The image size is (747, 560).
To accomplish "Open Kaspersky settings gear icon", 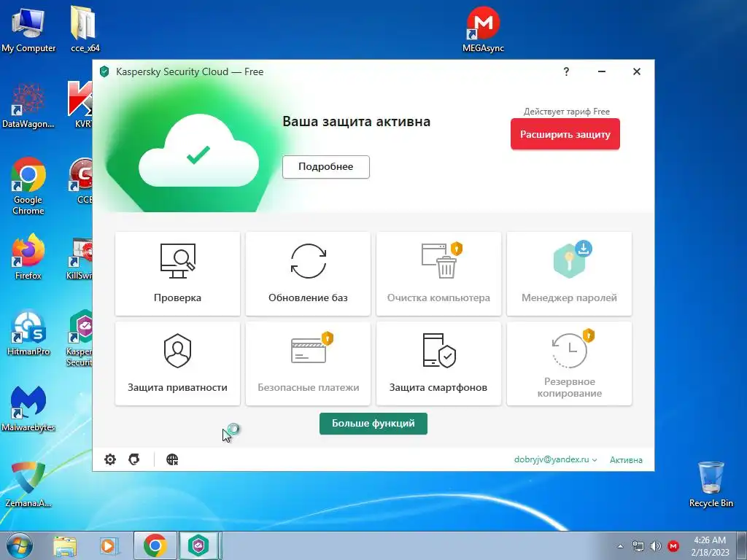I will click(110, 459).
